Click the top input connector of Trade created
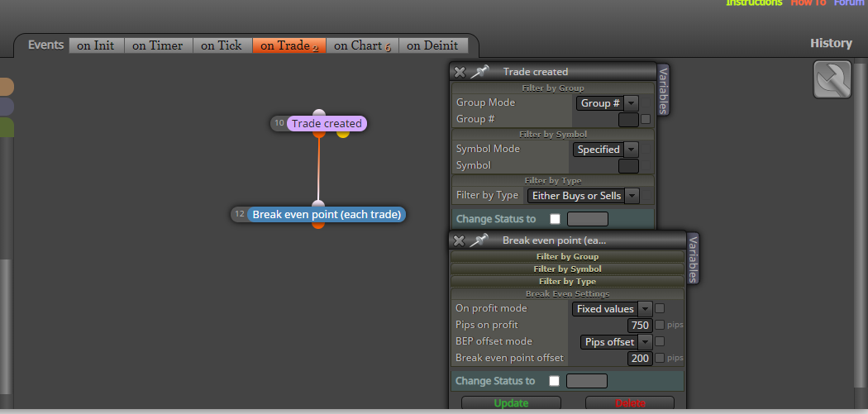This screenshot has height=414, width=868. (x=319, y=113)
